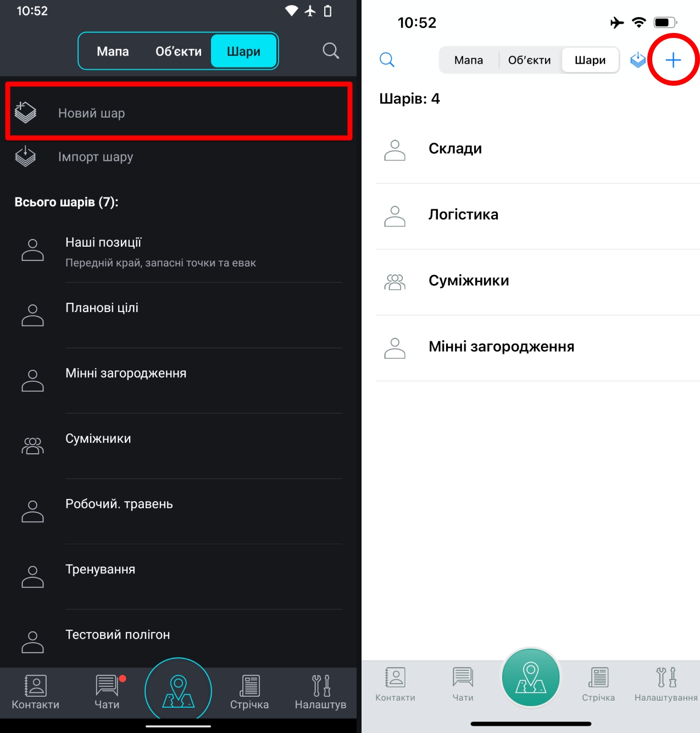Tap Імпорт шару option
Image resolution: width=700 pixels, height=733 pixels.
[179, 157]
